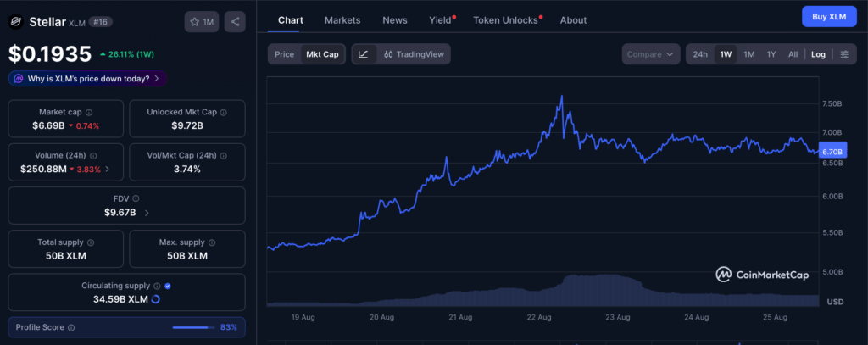Switch chart to Price mode
The height and width of the screenshot is (345, 868).
click(285, 54)
